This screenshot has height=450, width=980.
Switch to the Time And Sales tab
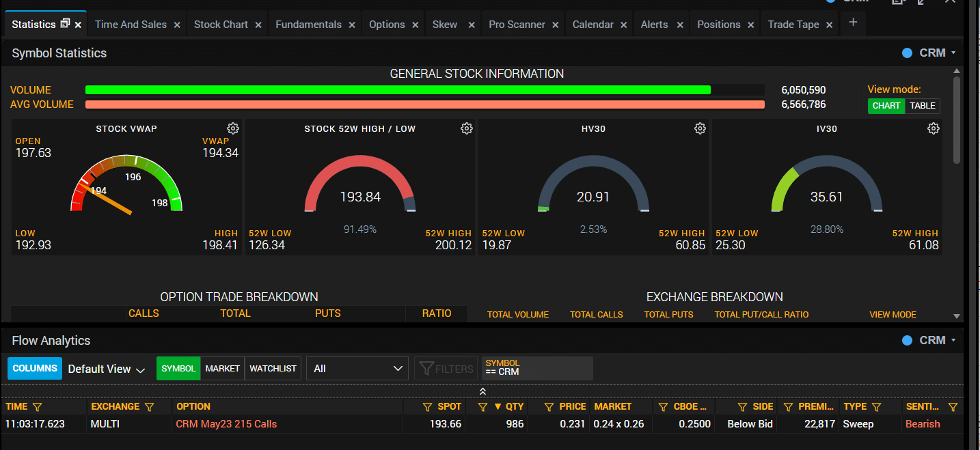point(131,25)
